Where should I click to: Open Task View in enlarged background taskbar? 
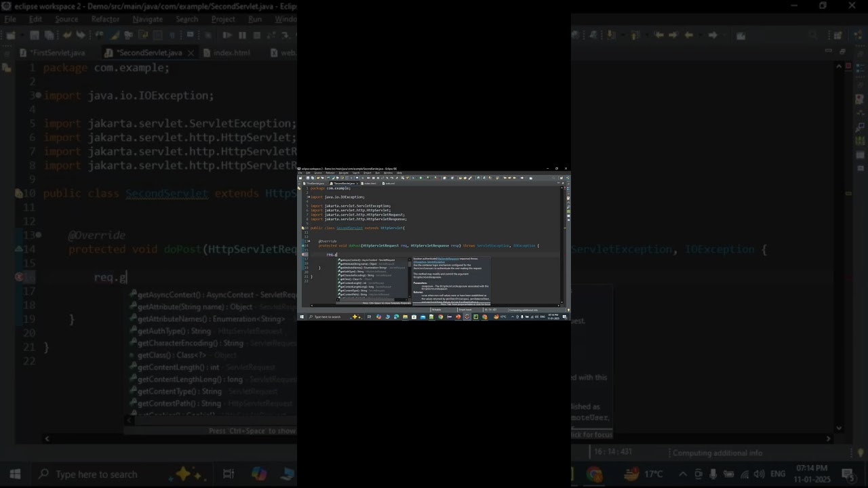tap(229, 474)
